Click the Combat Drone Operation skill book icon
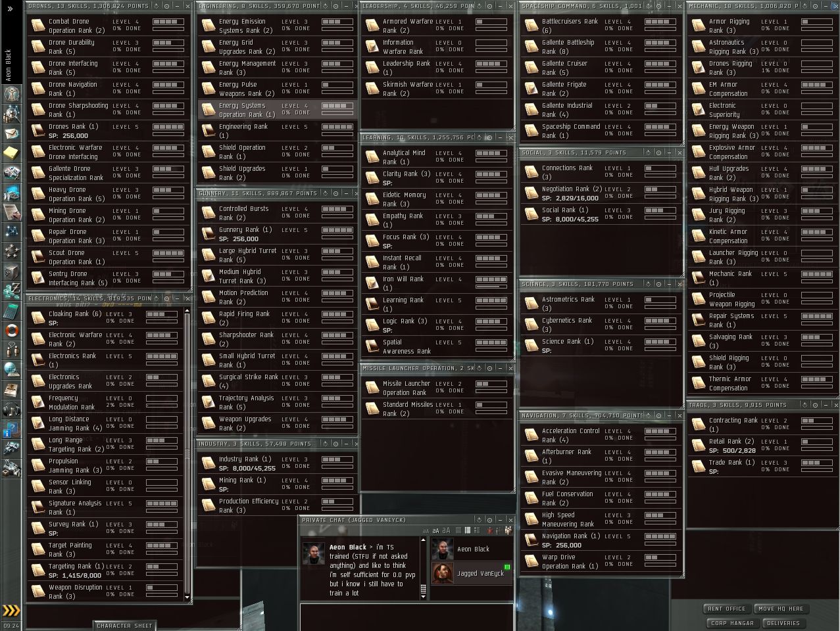The height and width of the screenshot is (631, 840). click(38, 26)
